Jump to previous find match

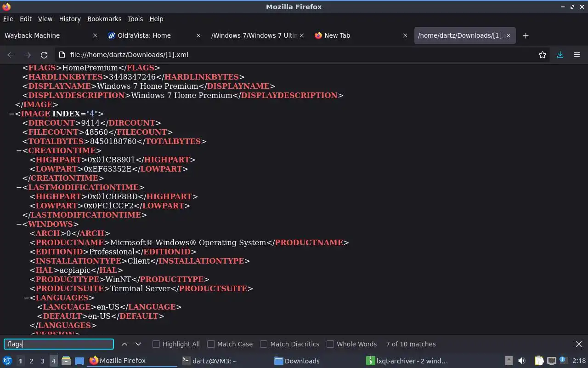[x=124, y=344]
